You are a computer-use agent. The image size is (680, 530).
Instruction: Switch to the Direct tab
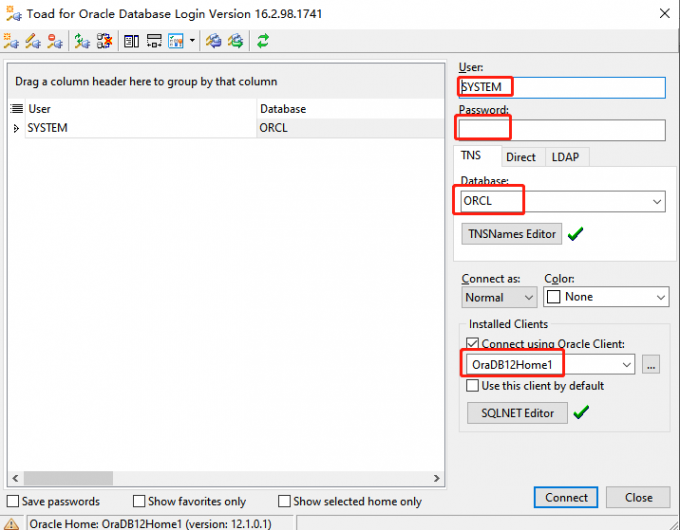(520, 157)
